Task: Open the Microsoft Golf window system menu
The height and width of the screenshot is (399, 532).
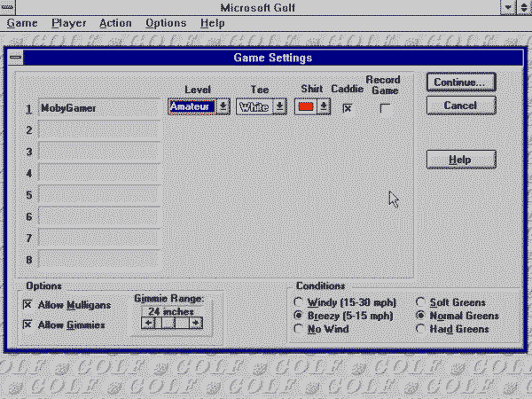Action: pos(8,7)
